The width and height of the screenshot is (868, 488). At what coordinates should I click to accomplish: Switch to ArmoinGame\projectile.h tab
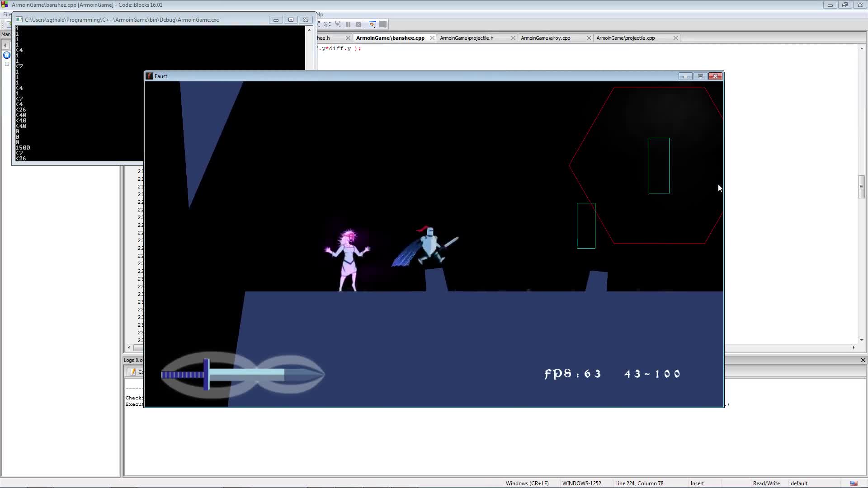coord(467,38)
